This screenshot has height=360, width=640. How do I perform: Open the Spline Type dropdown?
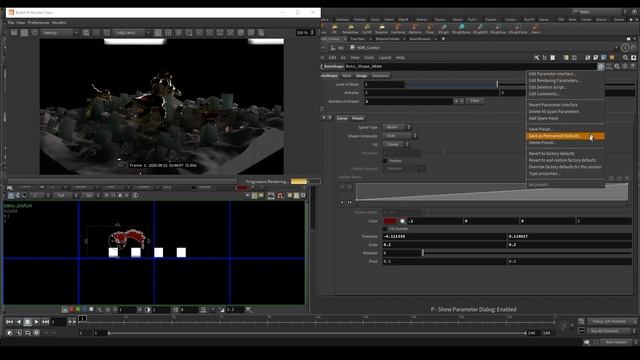coord(397,127)
